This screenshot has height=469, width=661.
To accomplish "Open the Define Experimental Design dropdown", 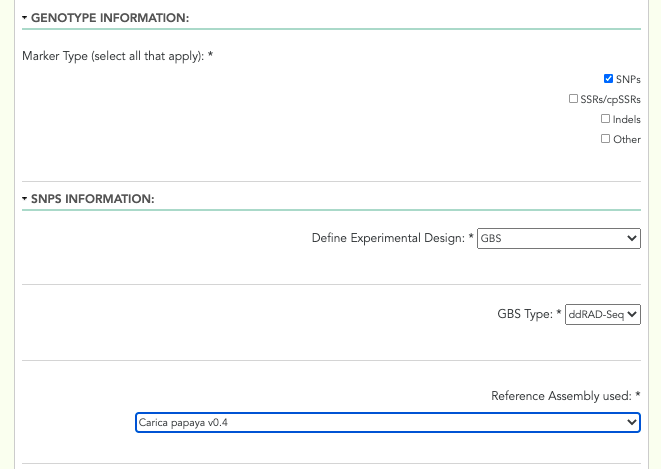I will point(559,239).
